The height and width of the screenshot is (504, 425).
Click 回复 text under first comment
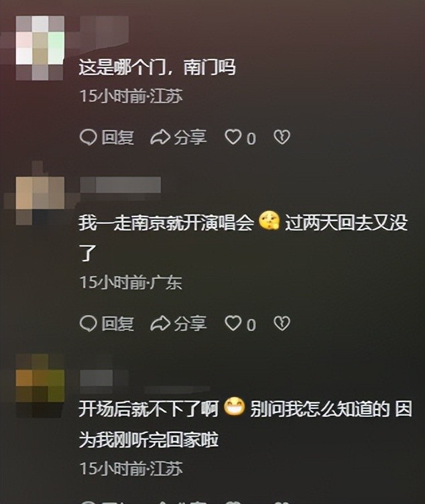coord(117,137)
